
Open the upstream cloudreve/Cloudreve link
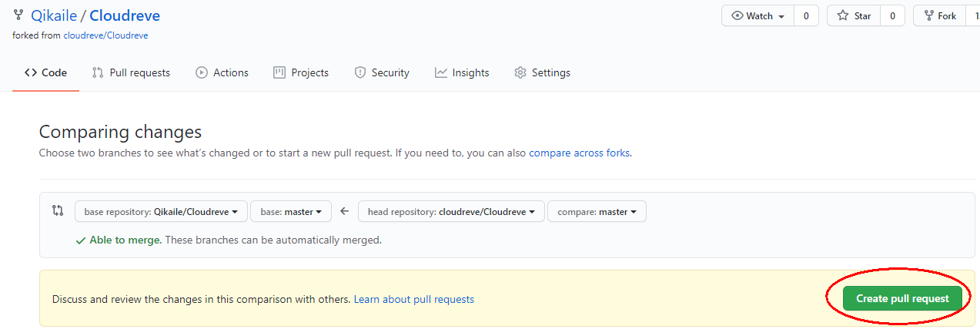105,35
